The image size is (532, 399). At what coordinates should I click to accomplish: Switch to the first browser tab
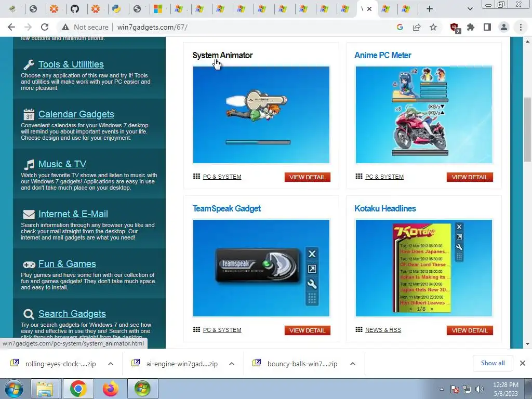coord(12,9)
